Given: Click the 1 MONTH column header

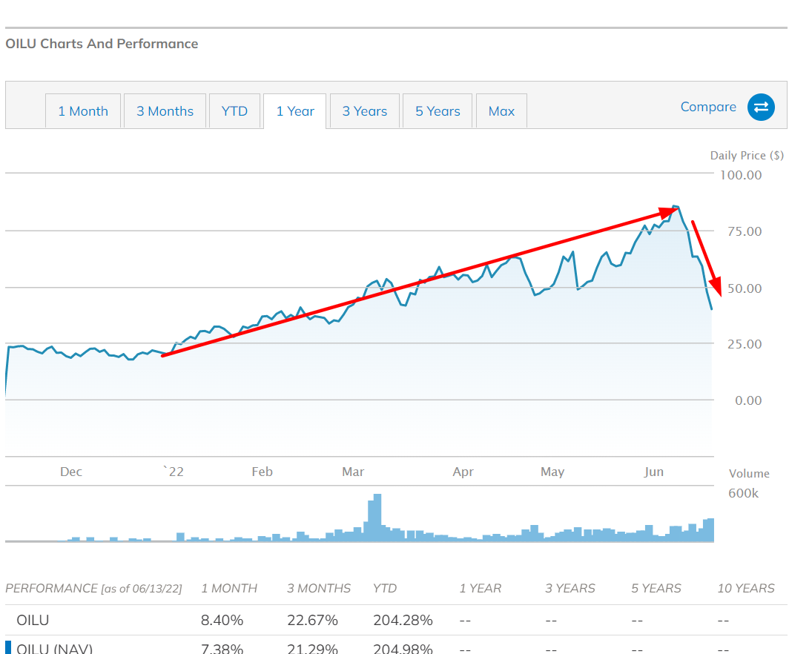Looking at the screenshot, I should tap(229, 588).
